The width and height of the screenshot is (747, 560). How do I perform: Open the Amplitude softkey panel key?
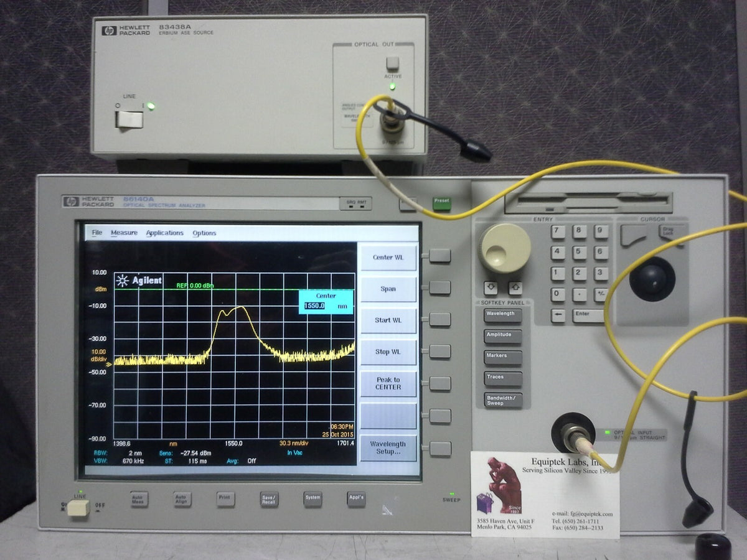(x=502, y=337)
